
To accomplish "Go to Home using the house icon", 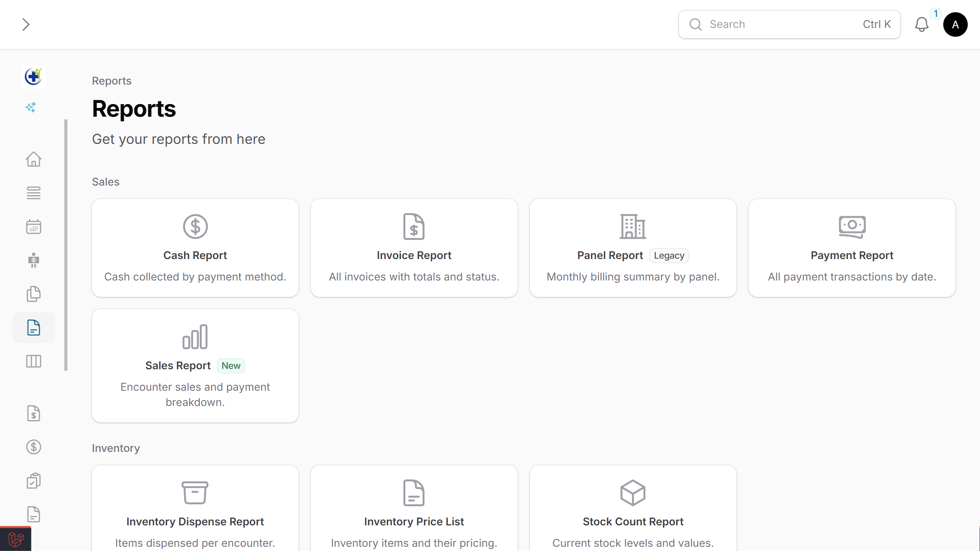I will 33,160.
